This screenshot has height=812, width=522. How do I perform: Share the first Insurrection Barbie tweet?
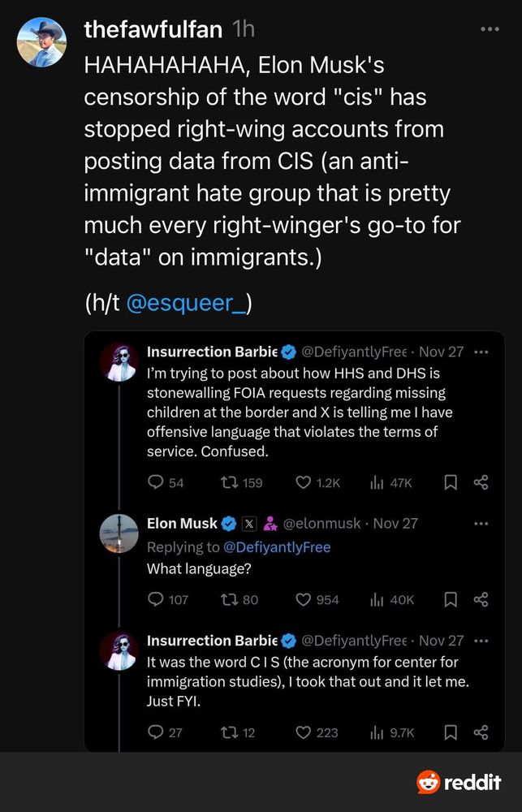[481, 482]
